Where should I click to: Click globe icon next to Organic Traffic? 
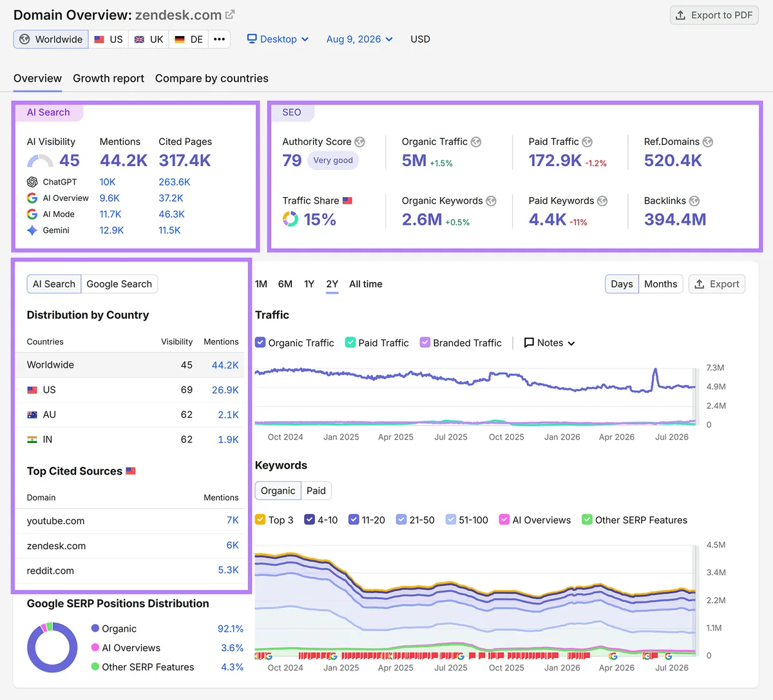[x=476, y=142]
